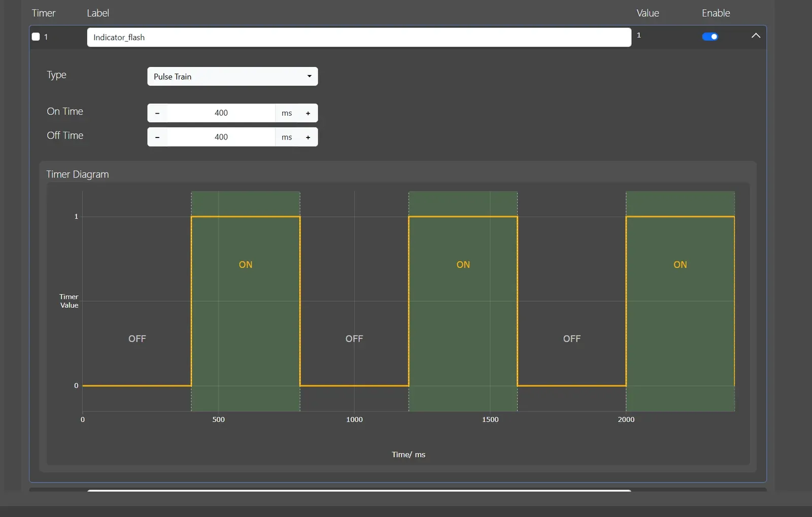Viewport: 812px width, 517px height.
Task: Click the On Time value field
Action: coord(221,113)
